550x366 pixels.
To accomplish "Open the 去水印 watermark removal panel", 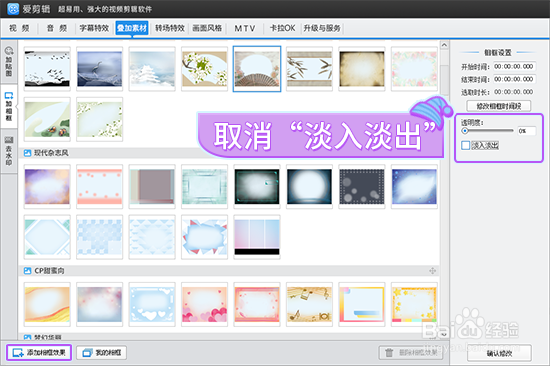I will click(9, 151).
